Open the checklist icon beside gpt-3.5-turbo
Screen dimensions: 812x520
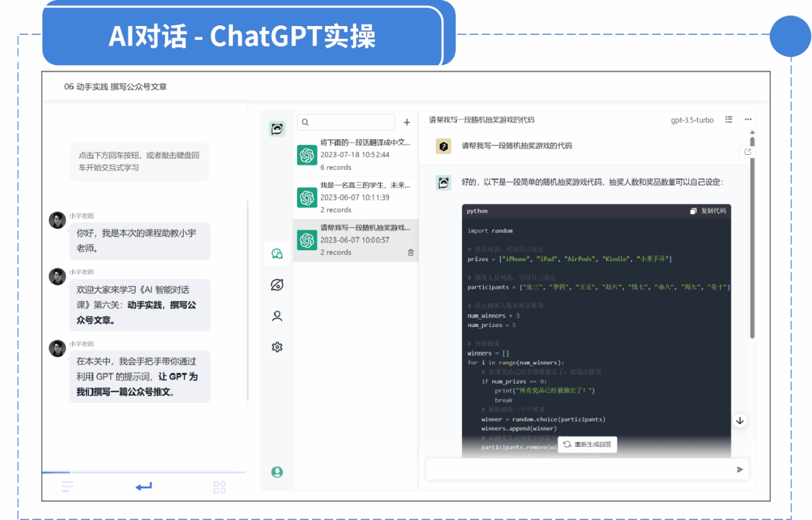(x=729, y=119)
